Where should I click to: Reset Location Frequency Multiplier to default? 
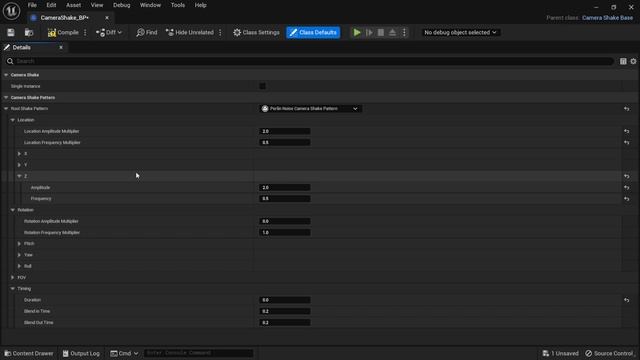(x=627, y=142)
